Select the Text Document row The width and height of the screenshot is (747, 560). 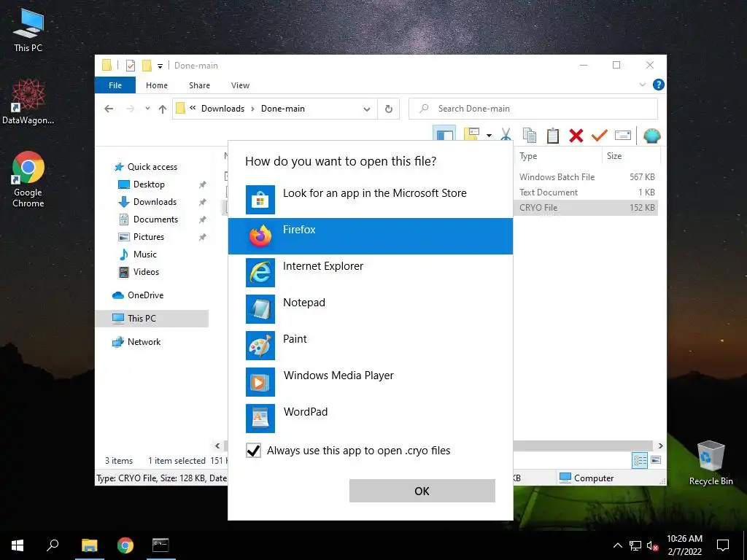[586, 192]
